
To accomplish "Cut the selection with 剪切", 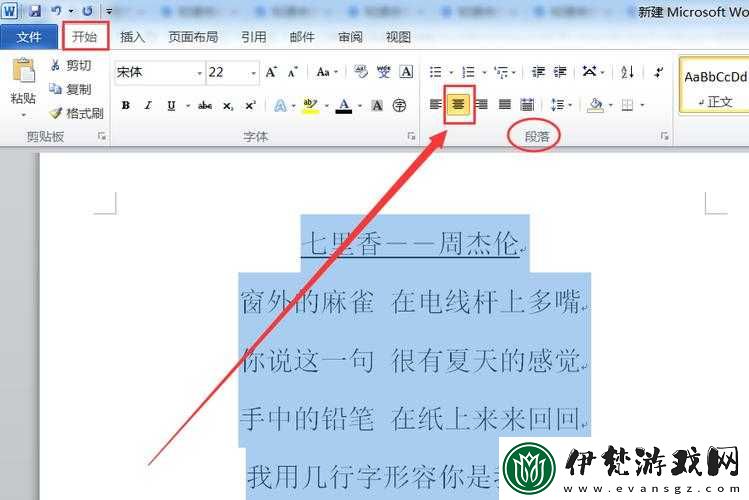I will click(x=70, y=65).
